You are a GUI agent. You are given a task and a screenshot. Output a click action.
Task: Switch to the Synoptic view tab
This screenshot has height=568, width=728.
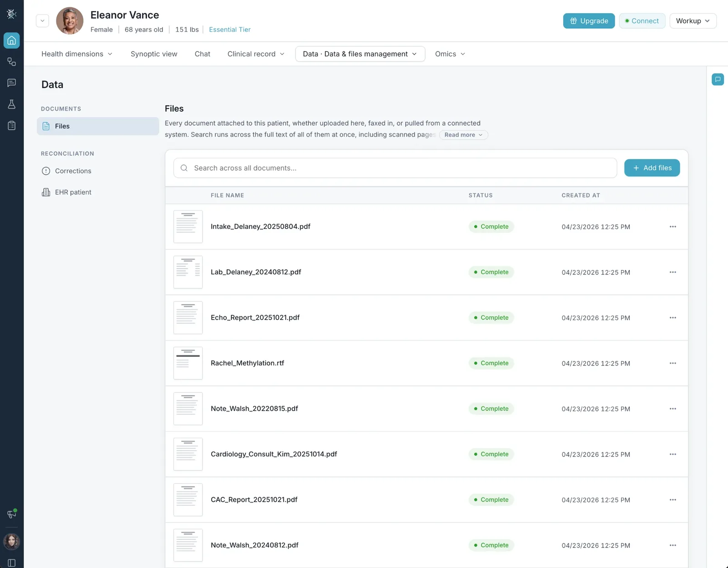pyautogui.click(x=154, y=54)
